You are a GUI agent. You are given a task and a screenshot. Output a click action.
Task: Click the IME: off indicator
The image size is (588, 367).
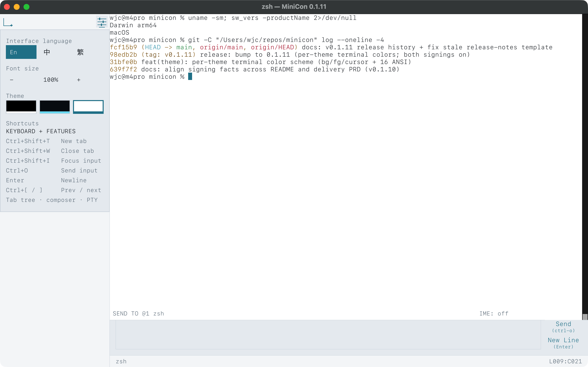[494, 314]
